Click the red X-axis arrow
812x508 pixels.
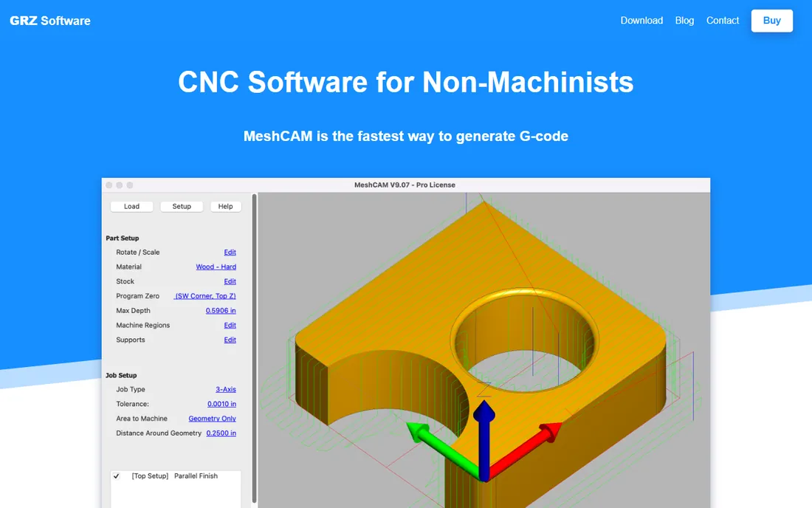pos(526,450)
